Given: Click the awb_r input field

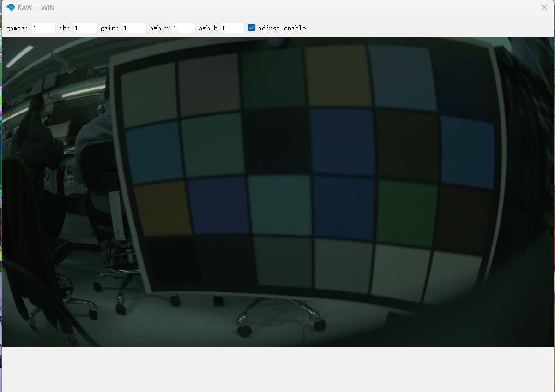Looking at the screenshot, I should click(183, 28).
